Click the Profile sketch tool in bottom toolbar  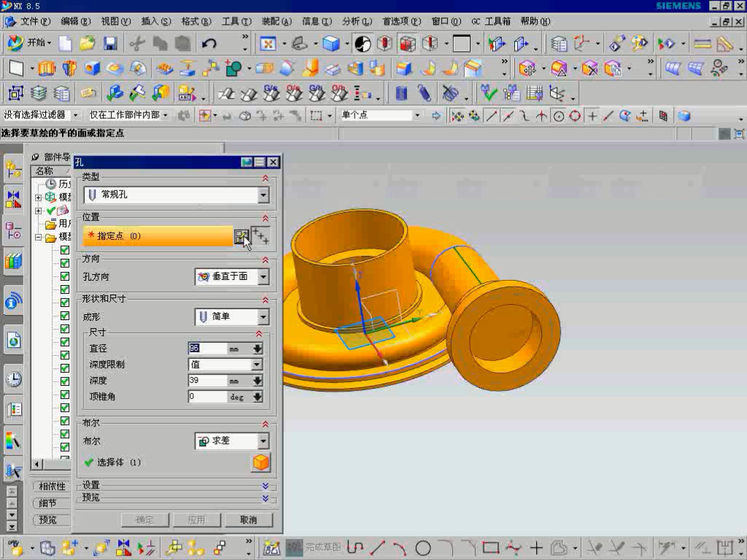click(355, 548)
